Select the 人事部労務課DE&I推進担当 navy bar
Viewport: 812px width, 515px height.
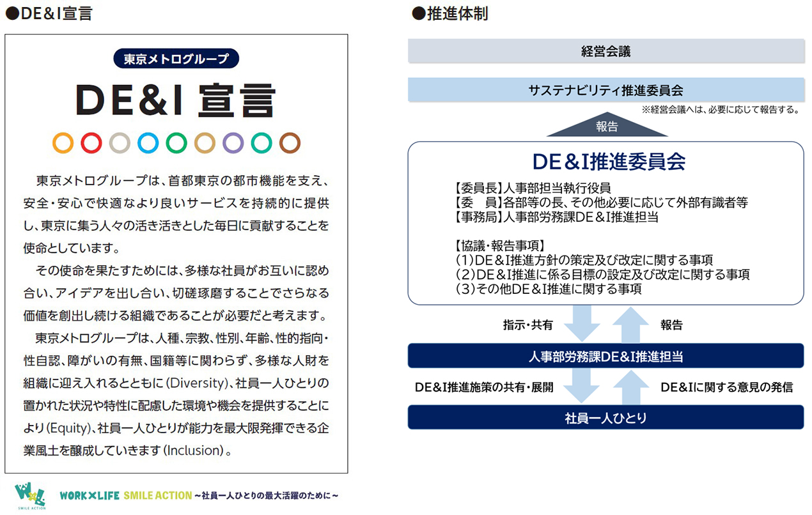click(606, 356)
